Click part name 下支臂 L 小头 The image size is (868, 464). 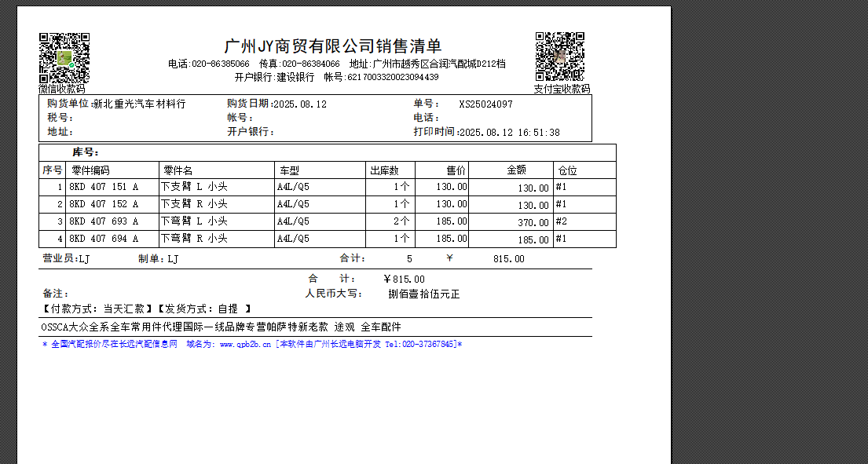[194, 187]
